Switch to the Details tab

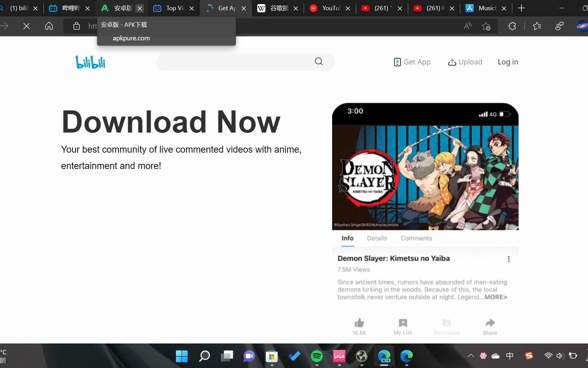tap(377, 238)
